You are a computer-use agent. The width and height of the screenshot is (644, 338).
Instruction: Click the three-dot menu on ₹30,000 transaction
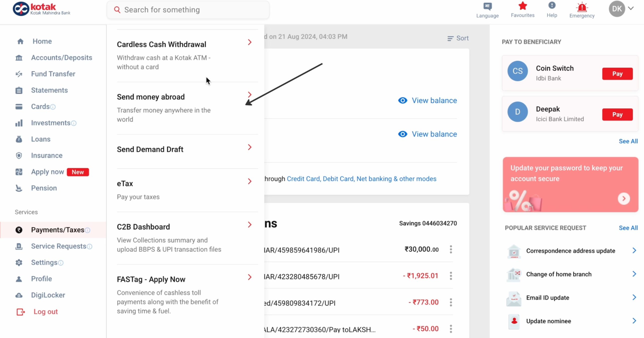point(451,249)
